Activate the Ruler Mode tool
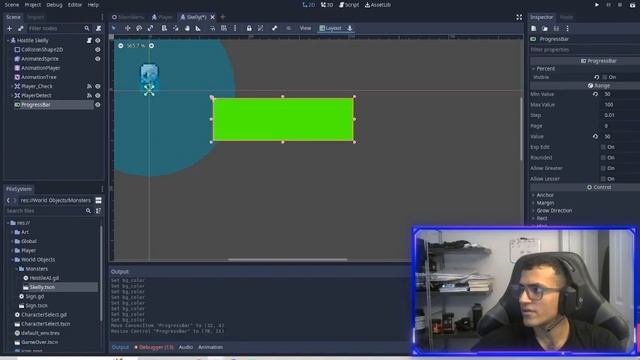This screenshot has height=360, width=640. click(198, 28)
